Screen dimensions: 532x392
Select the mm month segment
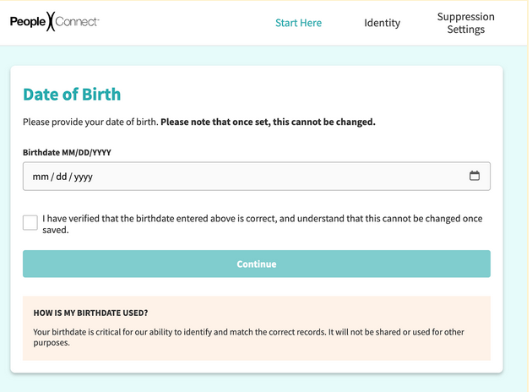pos(41,177)
